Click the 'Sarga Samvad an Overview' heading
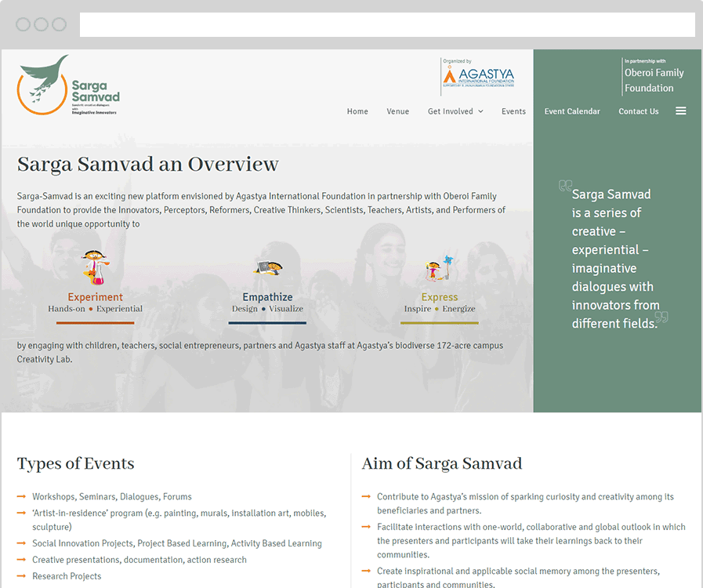703x588 pixels. click(x=148, y=164)
